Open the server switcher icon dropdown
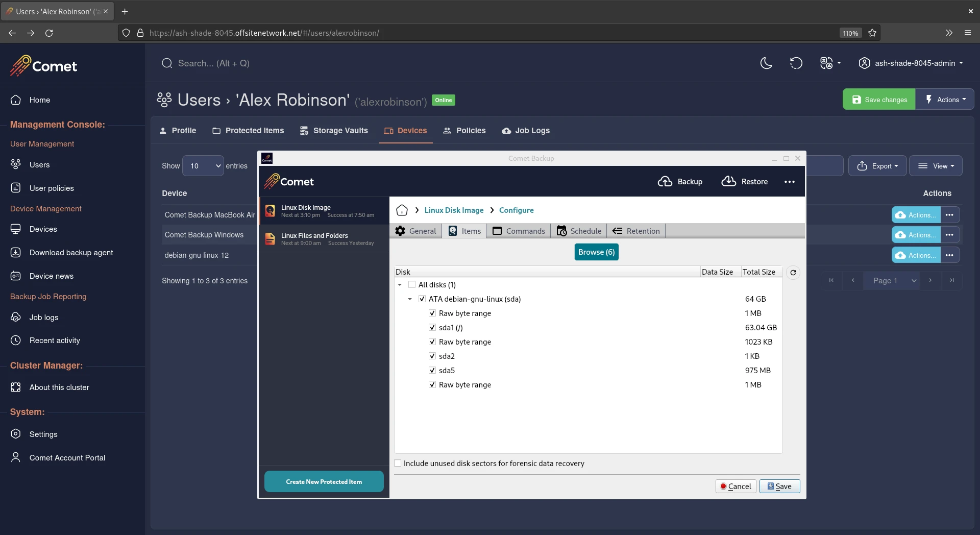Image resolution: width=980 pixels, height=535 pixels. (x=830, y=63)
